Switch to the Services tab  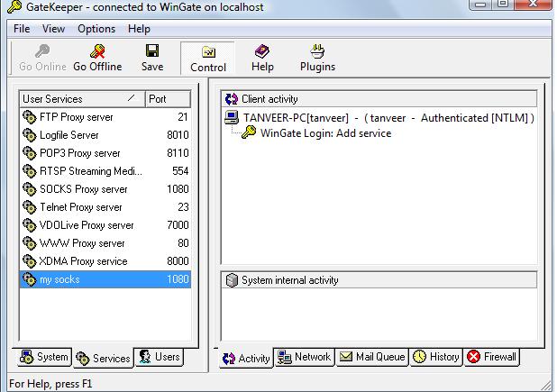click(104, 359)
